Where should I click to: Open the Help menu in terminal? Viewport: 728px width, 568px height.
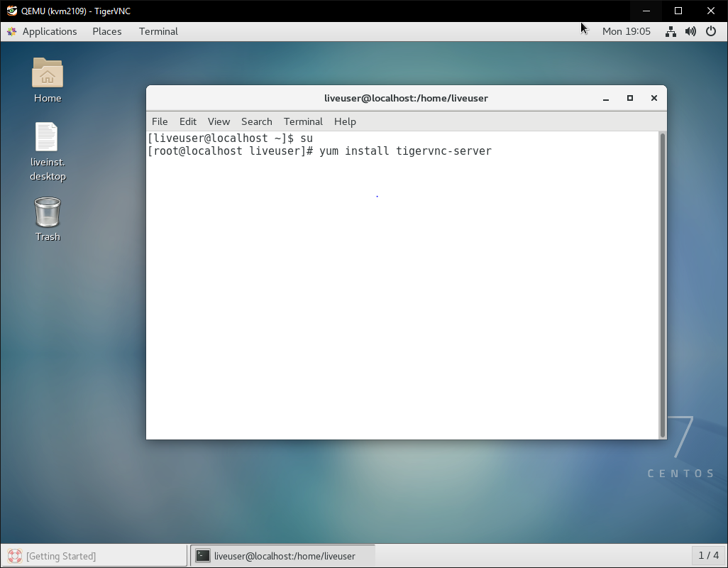point(345,121)
